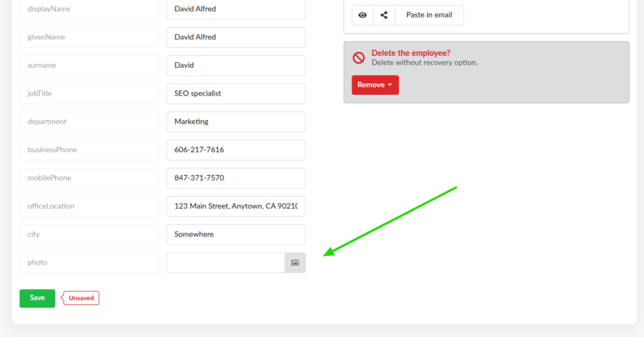Click the givenName label box

89,37
